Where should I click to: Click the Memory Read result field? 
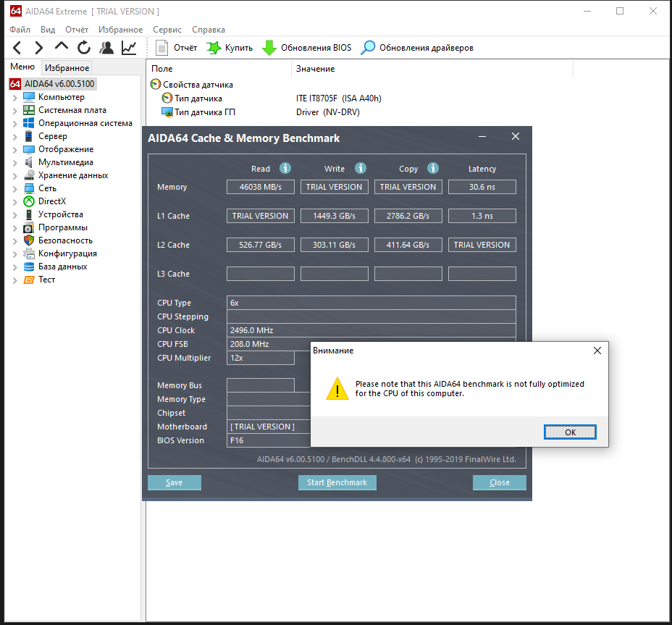(x=261, y=187)
